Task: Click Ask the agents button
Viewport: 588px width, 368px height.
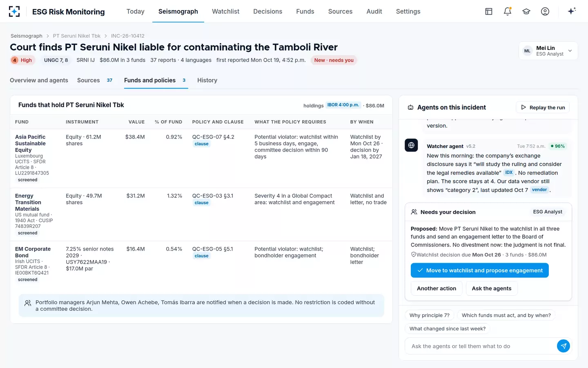Action: pos(492,288)
